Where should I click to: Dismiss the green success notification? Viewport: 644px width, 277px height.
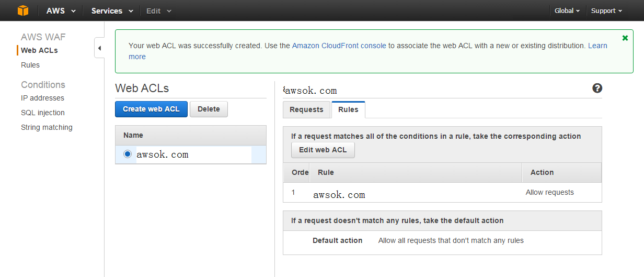click(625, 38)
